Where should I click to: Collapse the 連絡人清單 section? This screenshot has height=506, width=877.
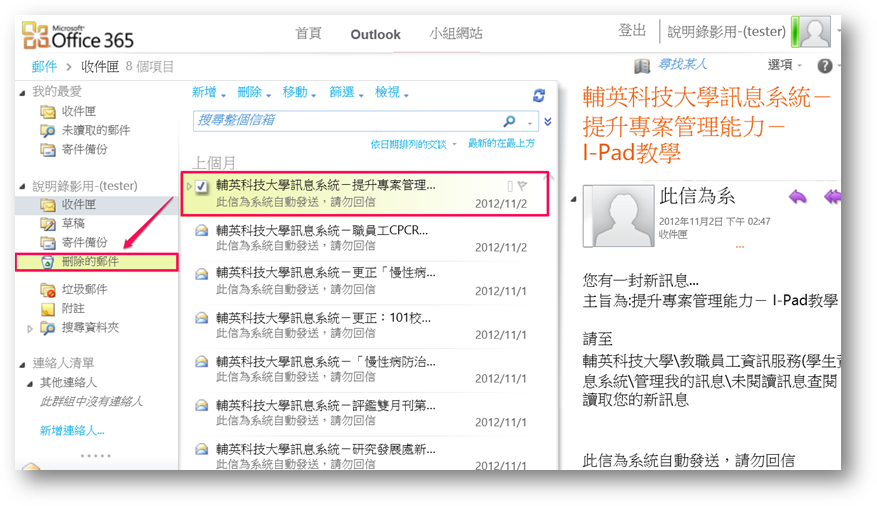[x=22, y=365]
